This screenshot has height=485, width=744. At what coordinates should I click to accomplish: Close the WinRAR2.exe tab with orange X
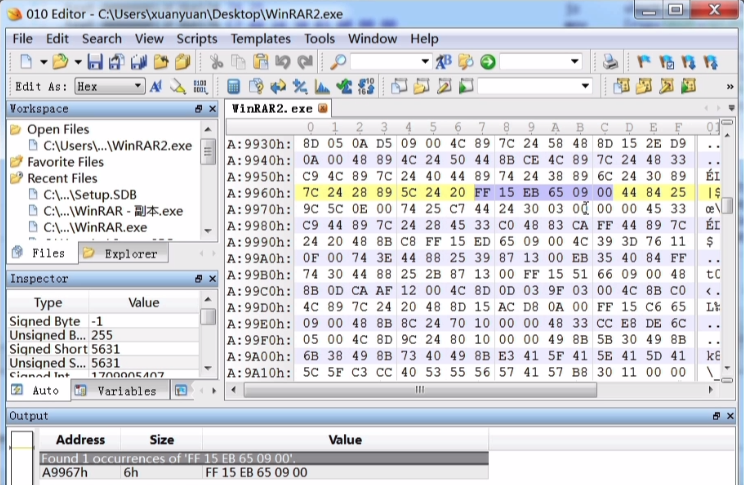[323, 109]
